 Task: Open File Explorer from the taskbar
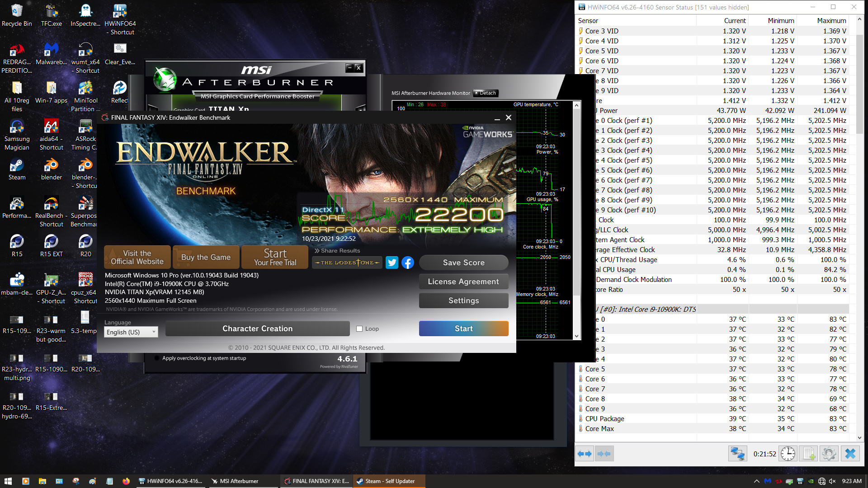pyautogui.click(x=42, y=481)
